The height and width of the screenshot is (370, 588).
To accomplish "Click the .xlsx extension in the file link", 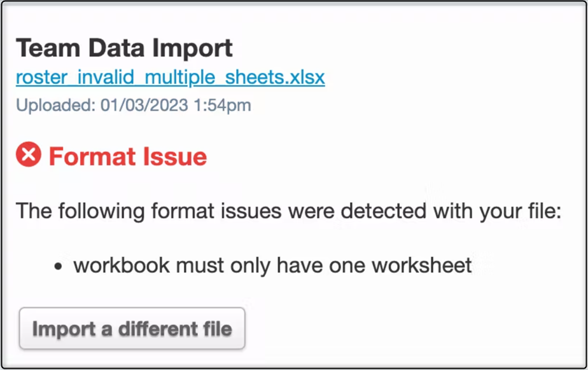I will [303, 78].
